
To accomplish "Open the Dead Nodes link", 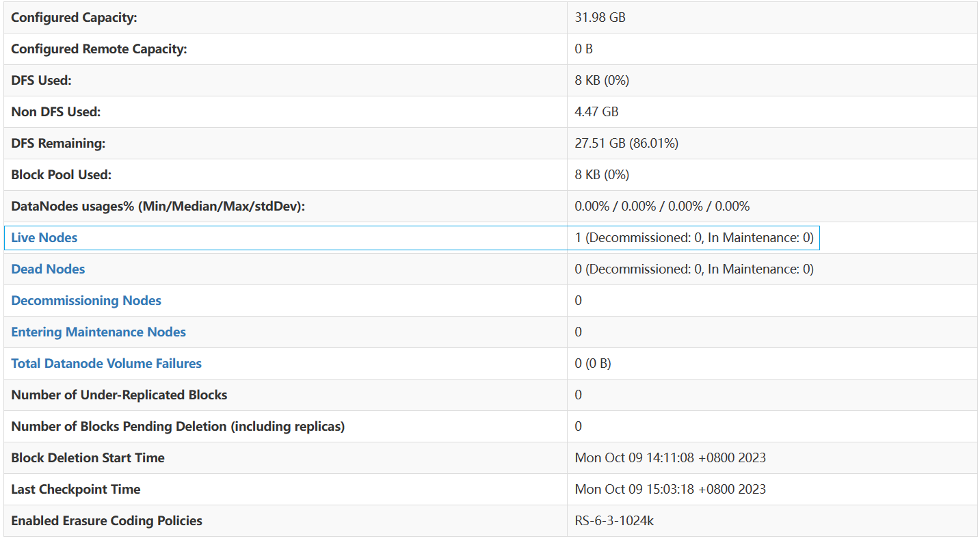I will (48, 269).
